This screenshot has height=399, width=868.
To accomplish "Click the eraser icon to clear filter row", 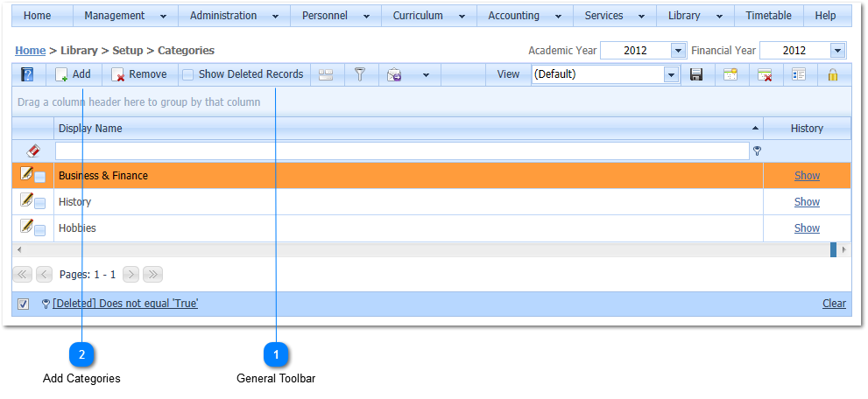I will 33,150.
